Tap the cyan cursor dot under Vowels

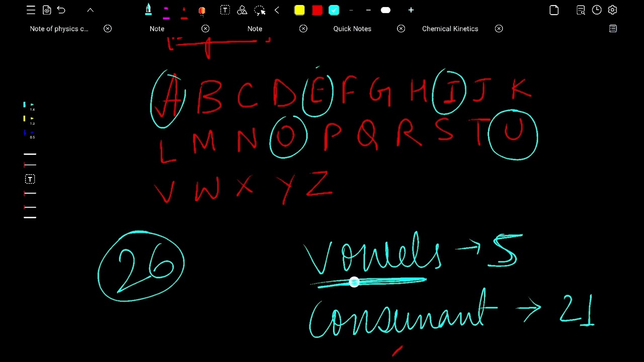pyautogui.click(x=354, y=283)
